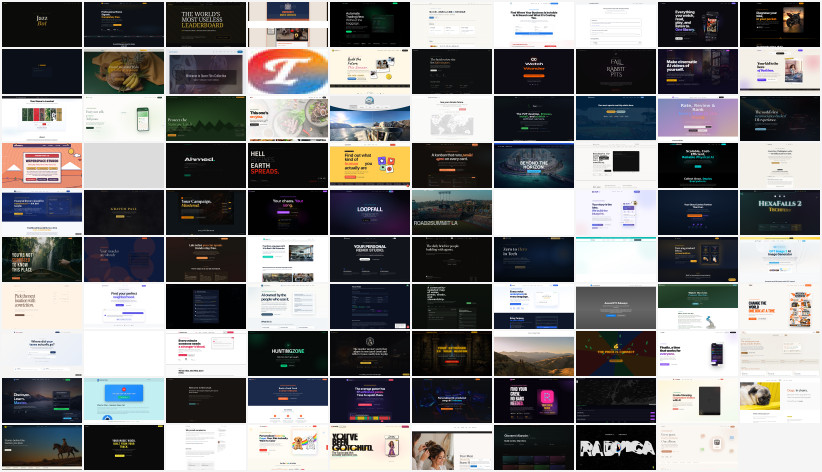Open the You've Been Gotchu'd thumbnail
Viewport: 822px width, 472px height.
click(370, 448)
